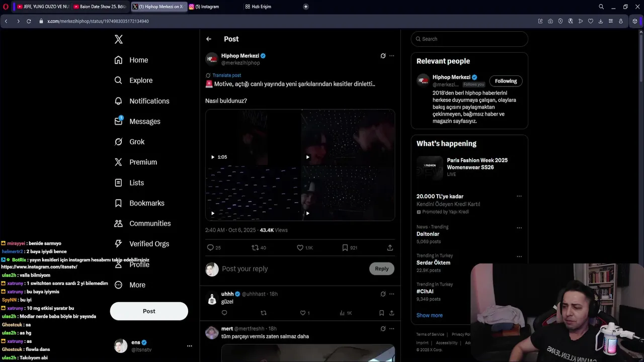Viewport: 644px width, 362px height.
Task: Open downloads icon in browser toolbar
Action: [x=601, y=21]
